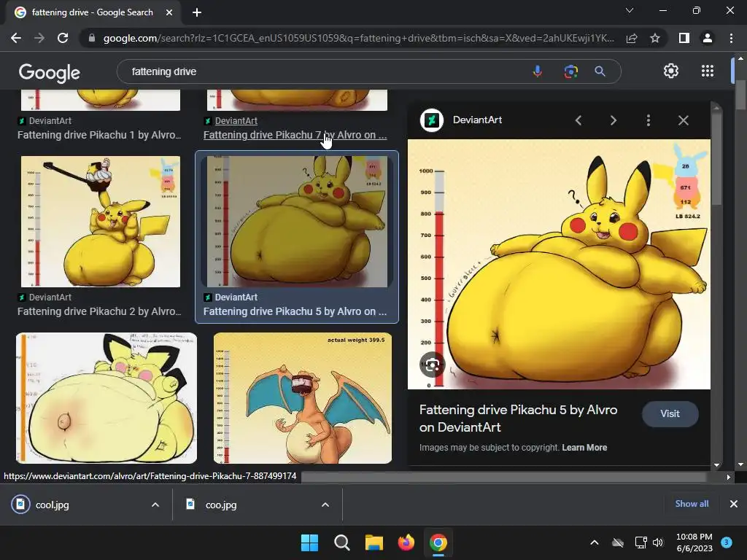Click the Pikachu 2 thumbnail image
The image size is (747, 560).
pos(101,222)
